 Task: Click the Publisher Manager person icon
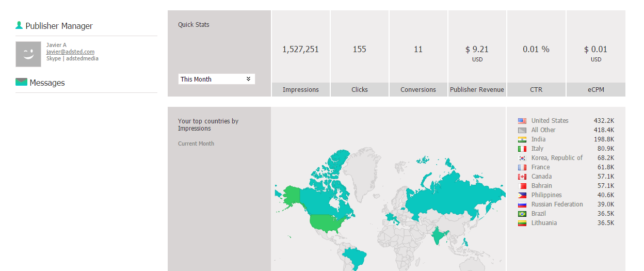coord(19,25)
